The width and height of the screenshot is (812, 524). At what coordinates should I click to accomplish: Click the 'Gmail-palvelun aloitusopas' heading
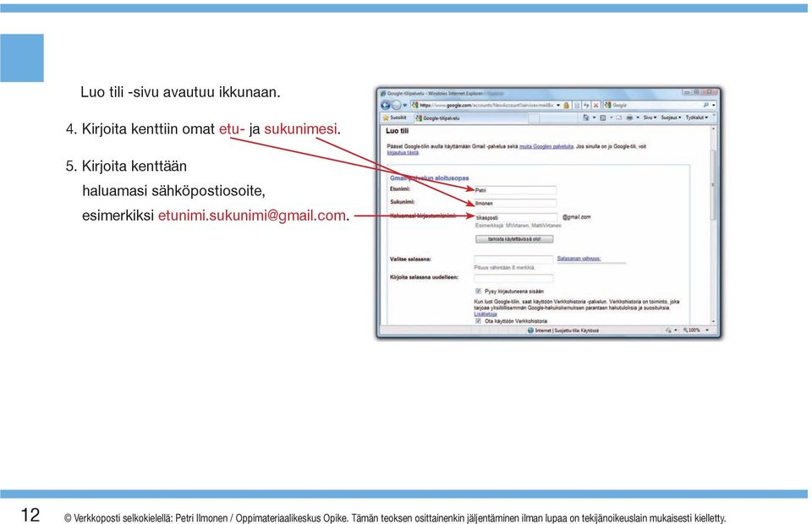click(430, 178)
